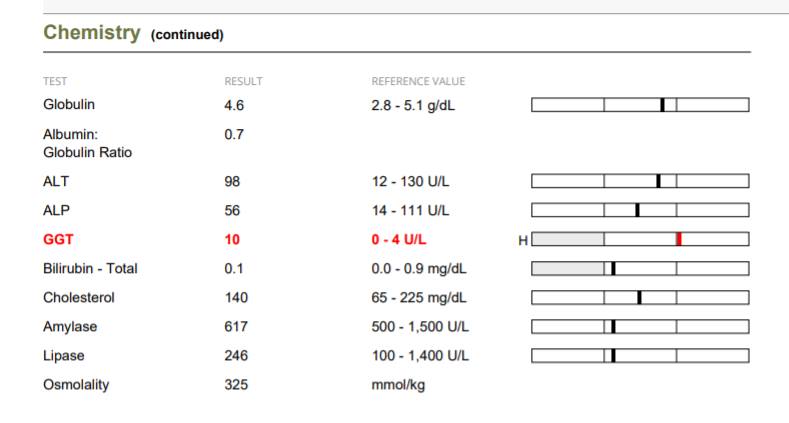Click the RESULT column header

(243, 81)
